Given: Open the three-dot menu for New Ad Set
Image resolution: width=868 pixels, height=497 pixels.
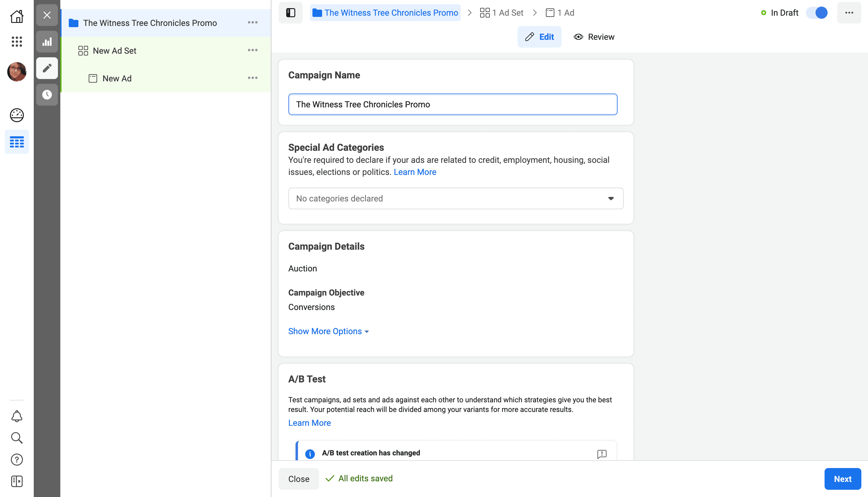Looking at the screenshot, I should tap(253, 50).
